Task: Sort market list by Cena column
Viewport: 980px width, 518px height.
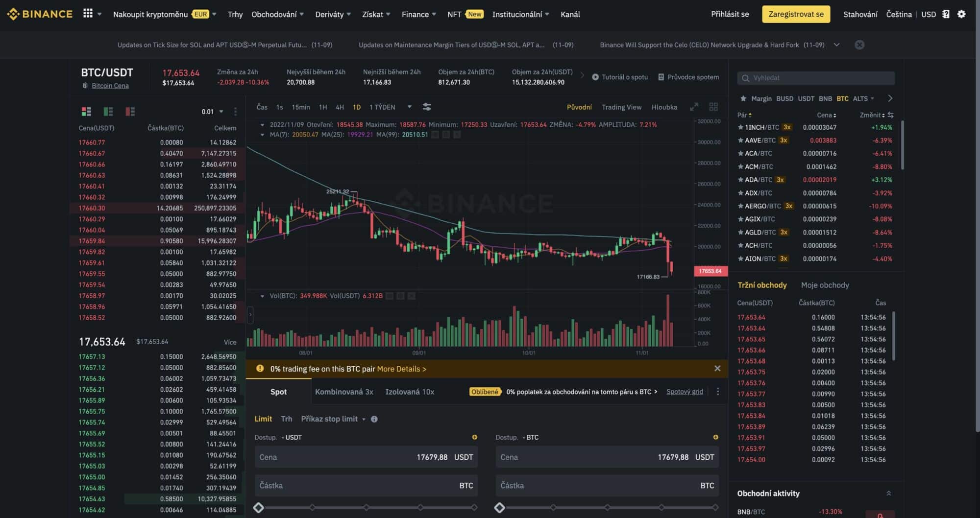Action: (x=826, y=115)
